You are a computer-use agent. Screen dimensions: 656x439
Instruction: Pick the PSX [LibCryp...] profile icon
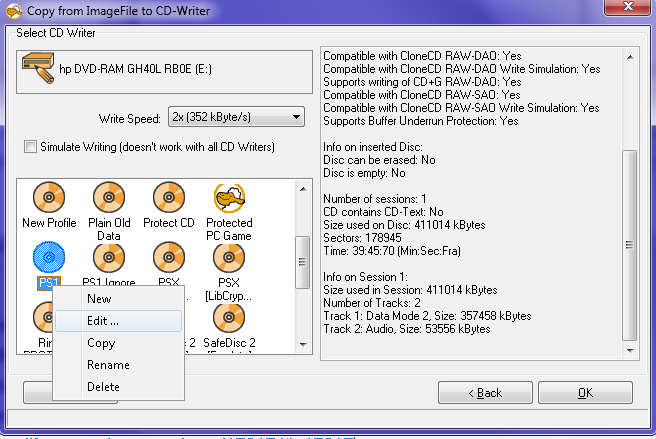[229, 257]
